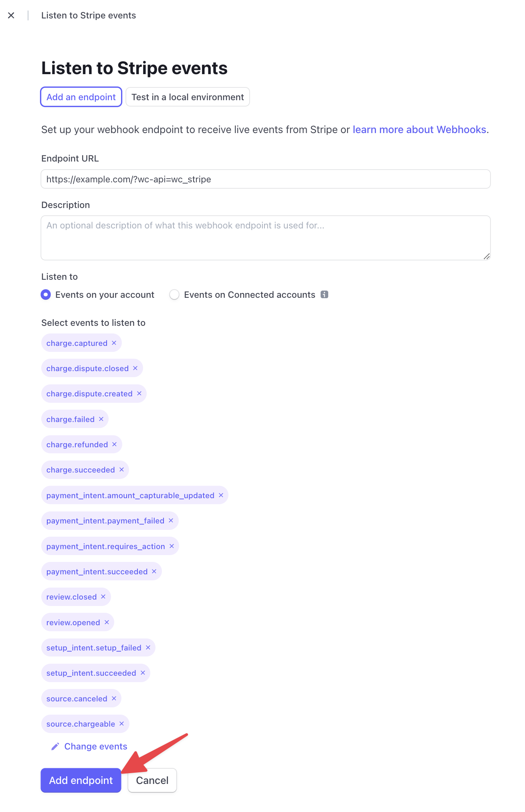Open the learn more about Webhooks link
525x812 pixels.
pyautogui.click(x=419, y=129)
